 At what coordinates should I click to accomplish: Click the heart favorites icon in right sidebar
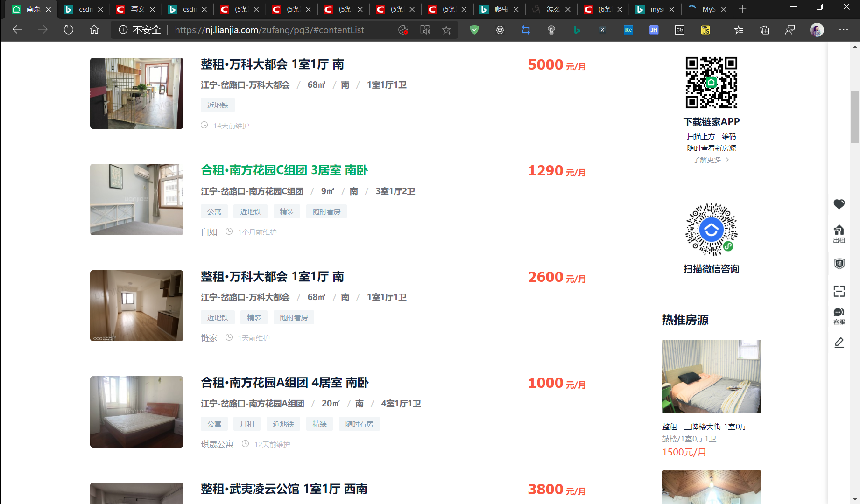[839, 204]
